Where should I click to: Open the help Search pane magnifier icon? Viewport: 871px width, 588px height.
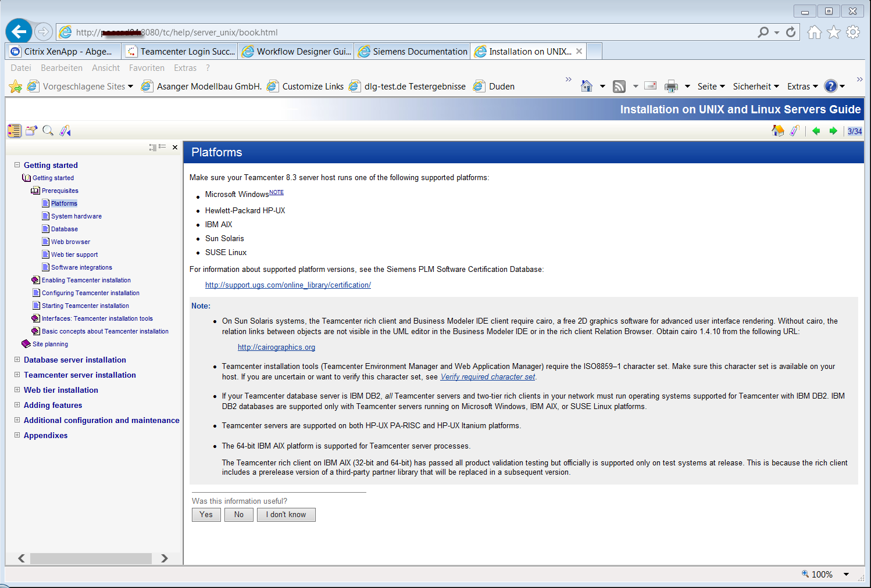[x=48, y=131]
